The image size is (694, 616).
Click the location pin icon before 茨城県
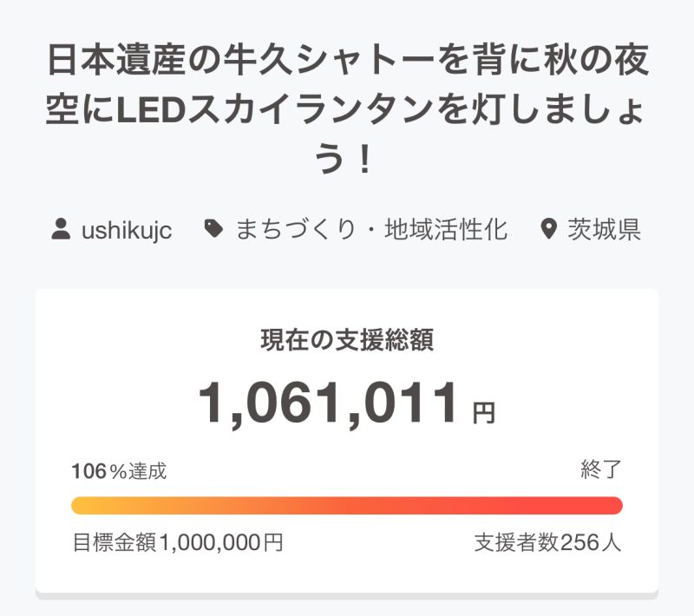click(549, 229)
